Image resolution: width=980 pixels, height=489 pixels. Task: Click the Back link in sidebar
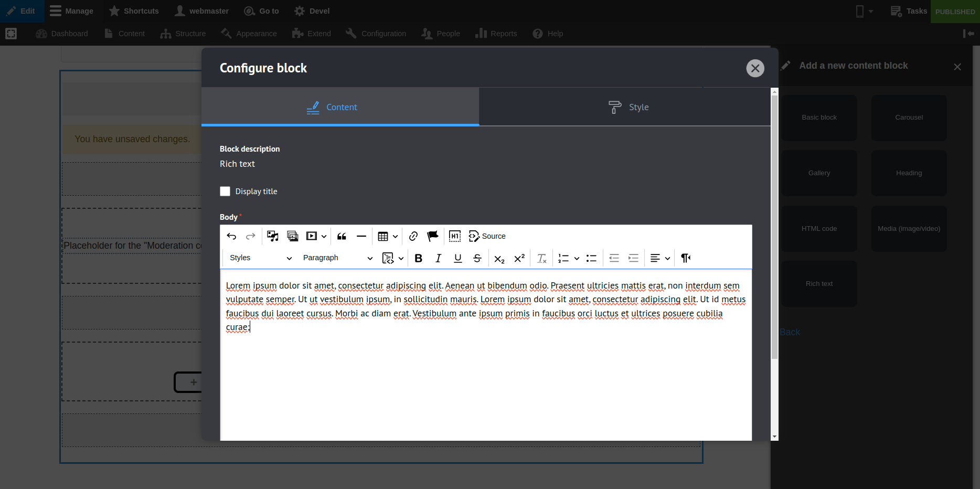click(790, 332)
